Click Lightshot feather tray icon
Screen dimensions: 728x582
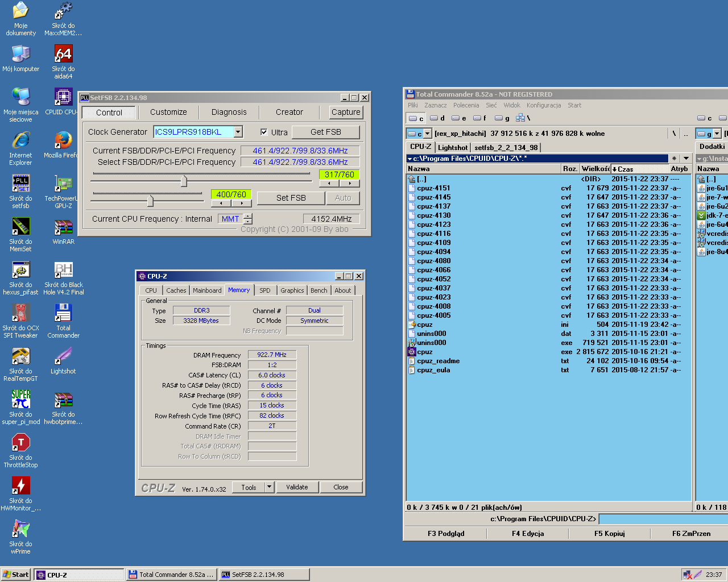point(697,575)
